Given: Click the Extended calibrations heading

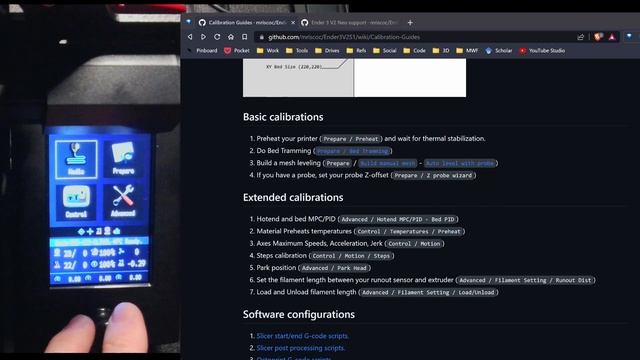Looking at the screenshot, I should tap(293, 198).
